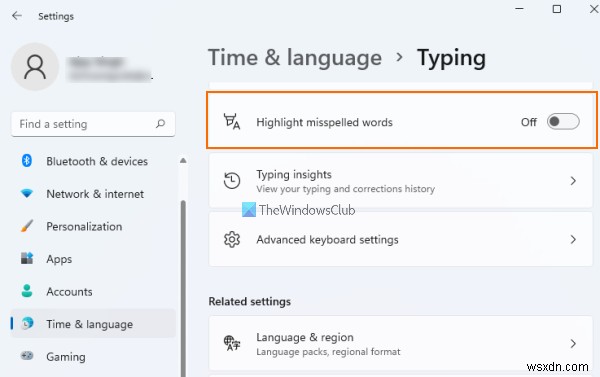The height and width of the screenshot is (377, 600).
Task: Minimize the Settings window
Action: click(x=519, y=8)
